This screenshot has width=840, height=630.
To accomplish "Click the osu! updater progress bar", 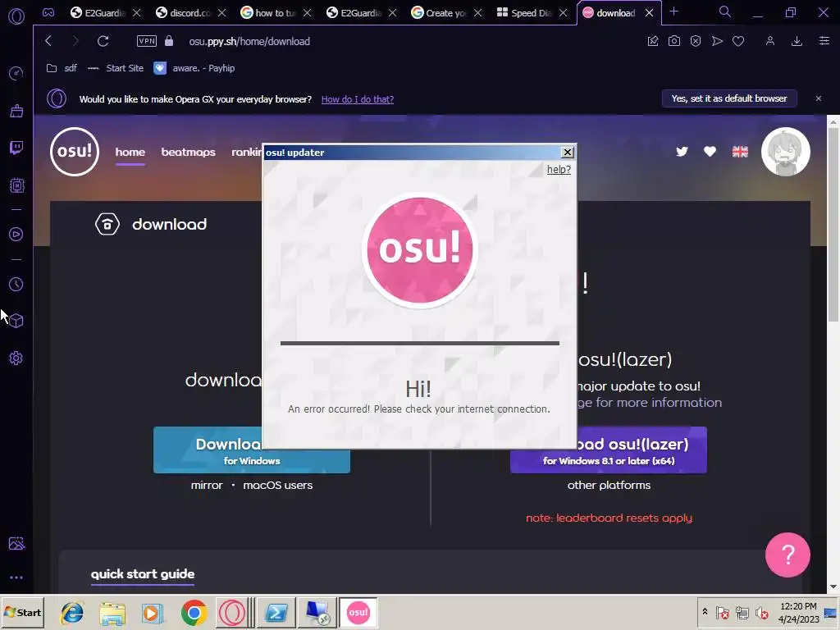I will (x=419, y=343).
